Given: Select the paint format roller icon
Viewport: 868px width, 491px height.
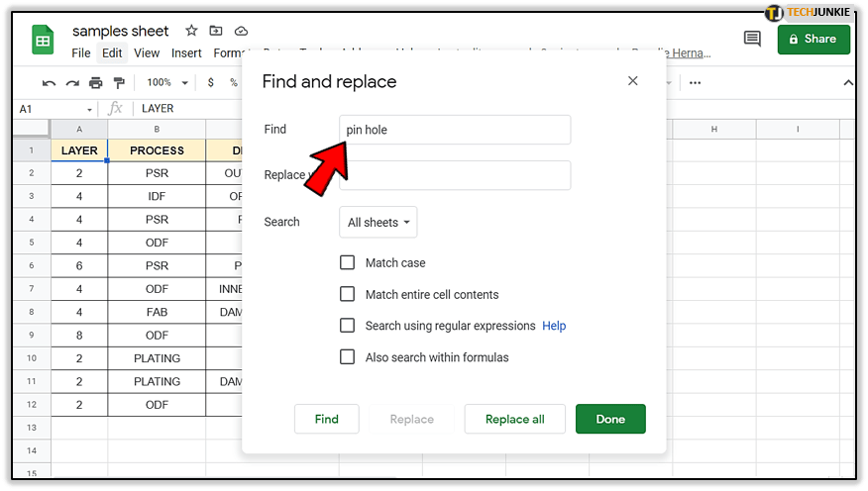Looking at the screenshot, I should pos(120,83).
